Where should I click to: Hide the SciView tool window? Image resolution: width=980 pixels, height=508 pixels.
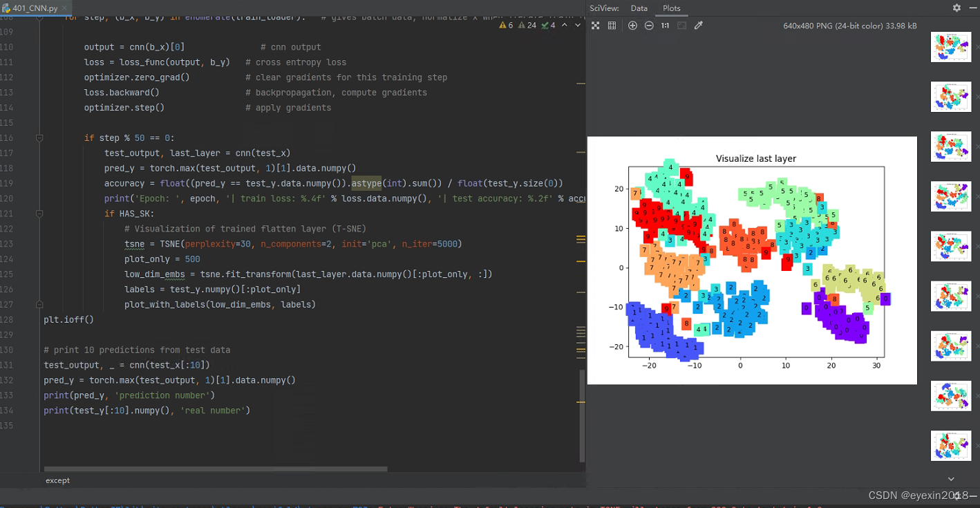(x=972, y=8)
